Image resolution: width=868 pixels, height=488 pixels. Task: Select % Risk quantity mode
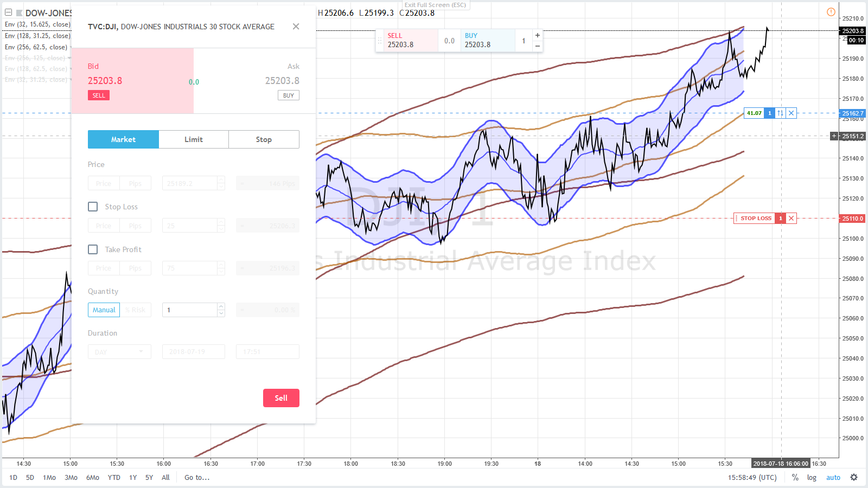(136, 310)
